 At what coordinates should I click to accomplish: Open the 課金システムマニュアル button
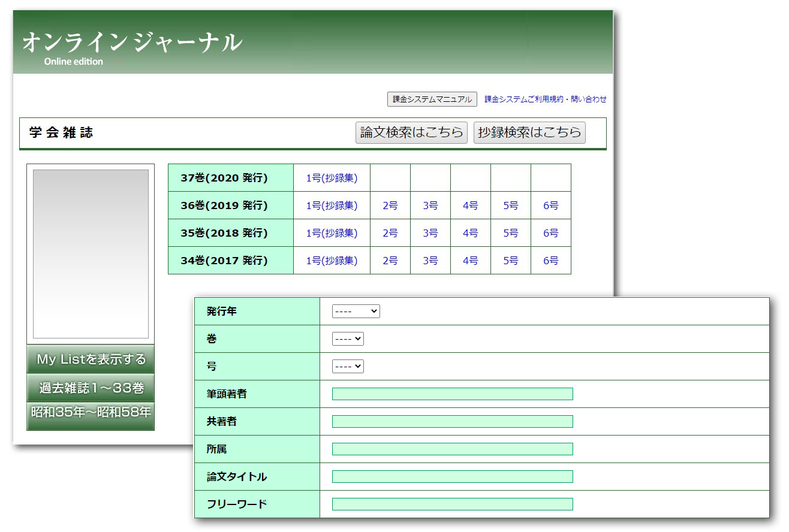click(x=432, y=99)
